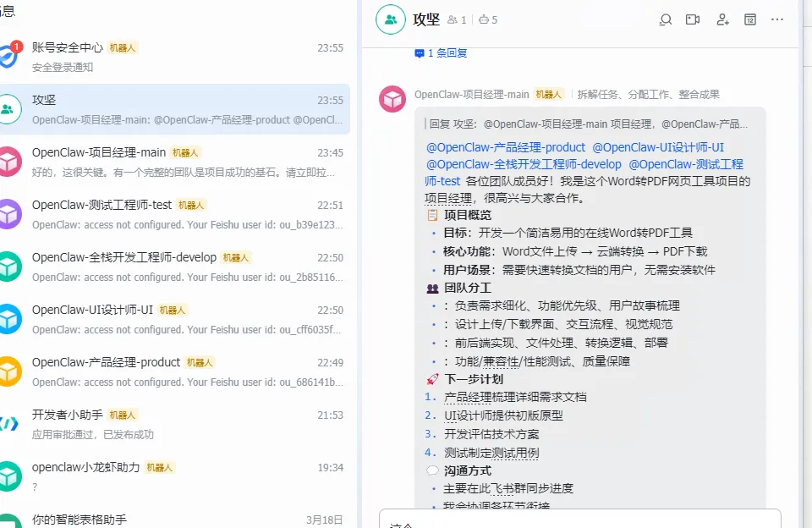Click the @OpenClaw-UI设计师-UI mention

(x=658, y=147)
